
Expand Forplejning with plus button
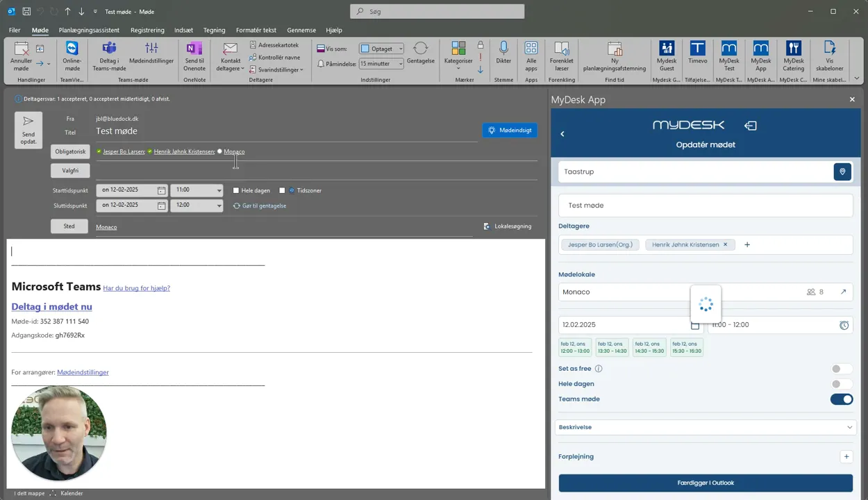tap(846, 456)
